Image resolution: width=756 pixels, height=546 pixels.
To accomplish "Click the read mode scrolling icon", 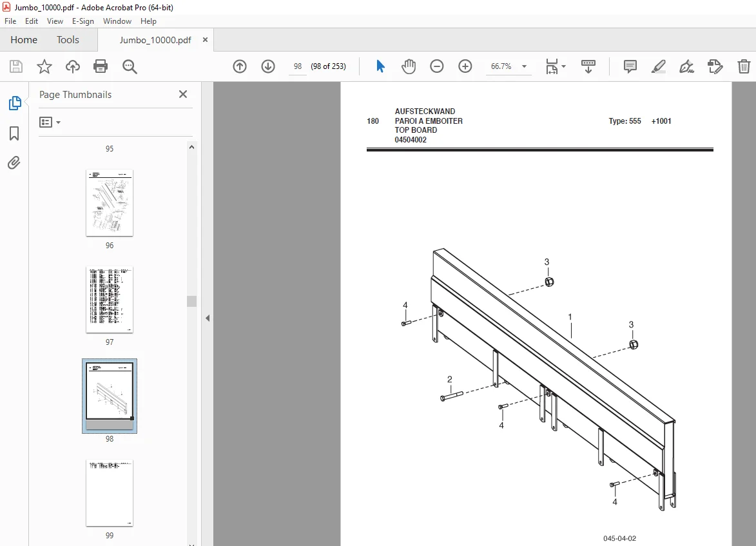I will click(x=588, y=66).
